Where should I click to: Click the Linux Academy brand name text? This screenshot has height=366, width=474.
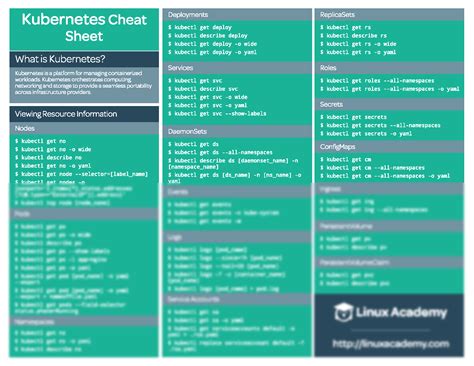pyautogui.click(x=401, y=313)
